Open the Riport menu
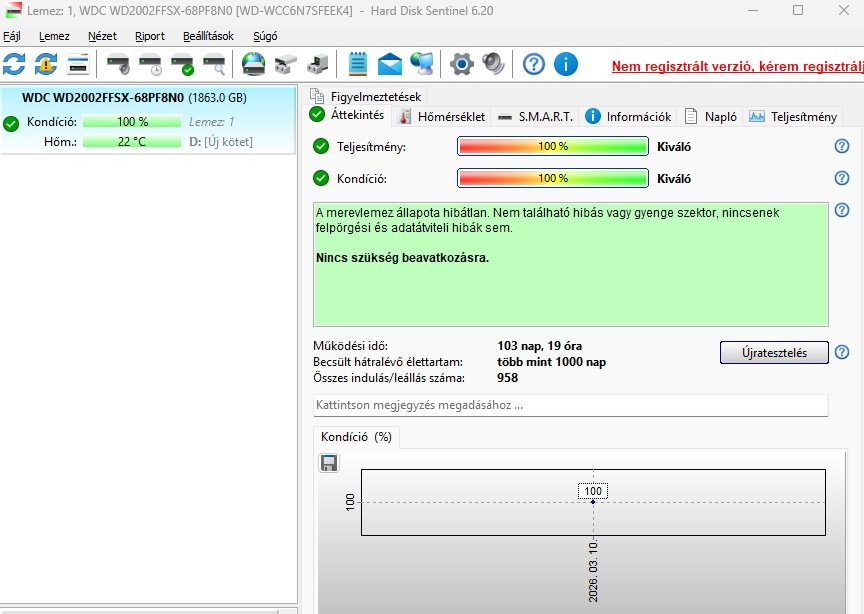 pyautogui.click(x=149, y=36)
